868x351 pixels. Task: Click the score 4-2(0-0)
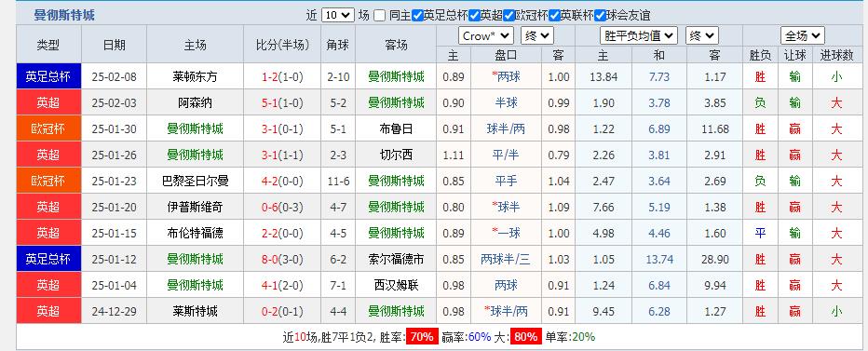282,181
